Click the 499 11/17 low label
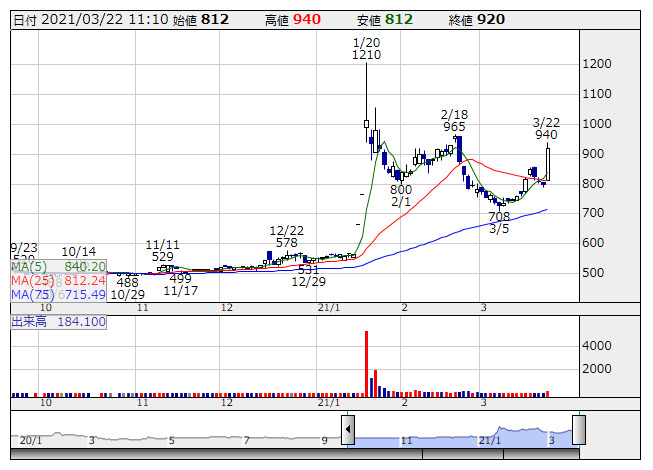This screenshot has width=653, height=470. [x=181, y=285]
